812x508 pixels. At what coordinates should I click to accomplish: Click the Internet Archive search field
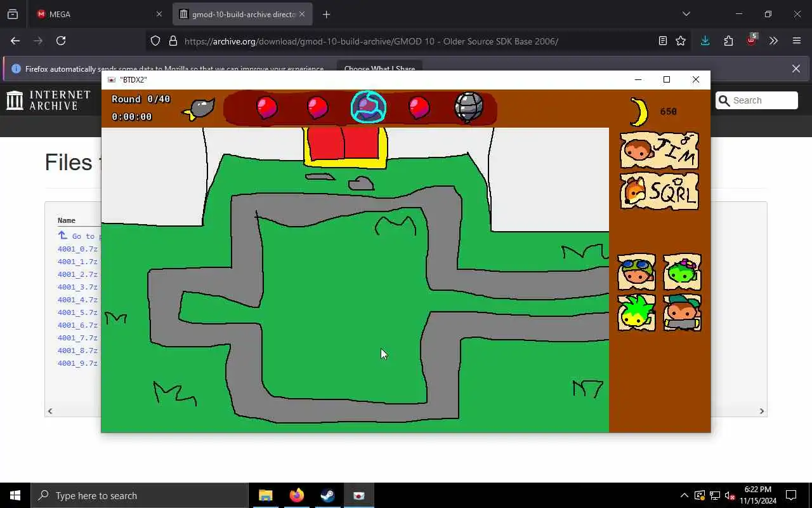pyautogui.click(x=757, y=100)
